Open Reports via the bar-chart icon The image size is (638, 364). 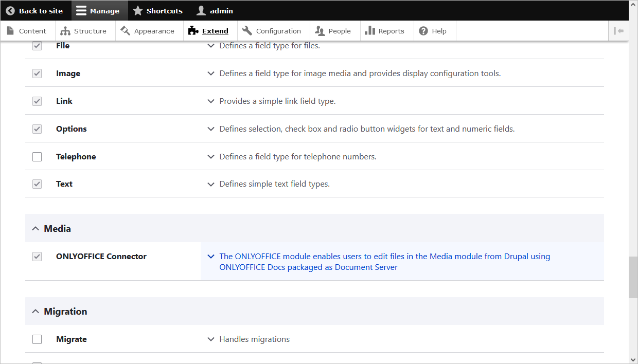[369, 30]
